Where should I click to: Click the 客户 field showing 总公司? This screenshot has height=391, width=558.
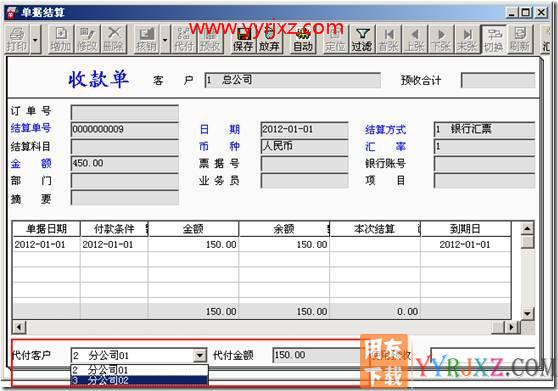pyautogui.click(x=293, y=80)
